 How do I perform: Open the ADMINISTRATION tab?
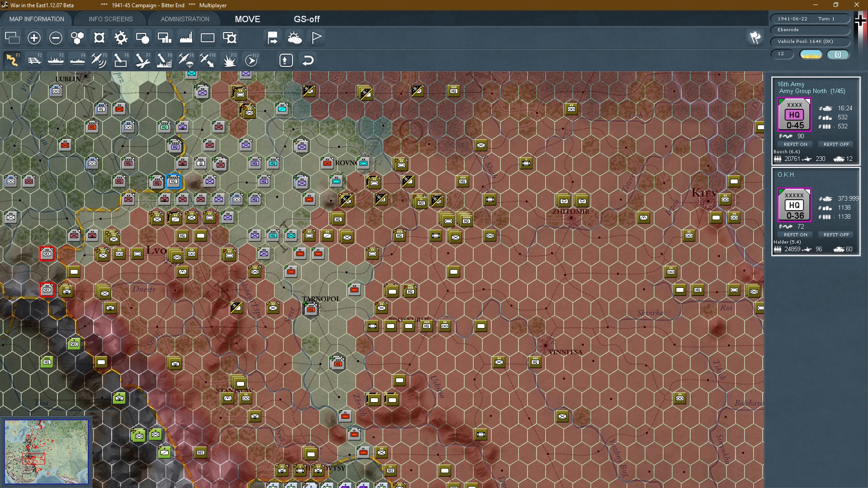click(185, 19)
